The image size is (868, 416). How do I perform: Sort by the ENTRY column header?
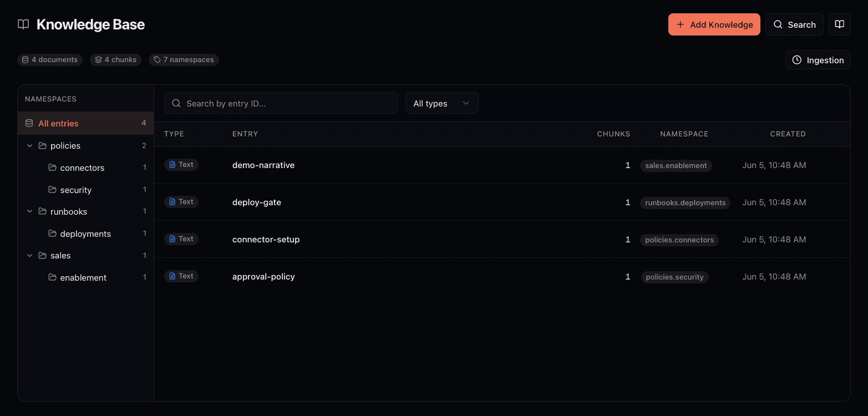click(x=245, y=134)
